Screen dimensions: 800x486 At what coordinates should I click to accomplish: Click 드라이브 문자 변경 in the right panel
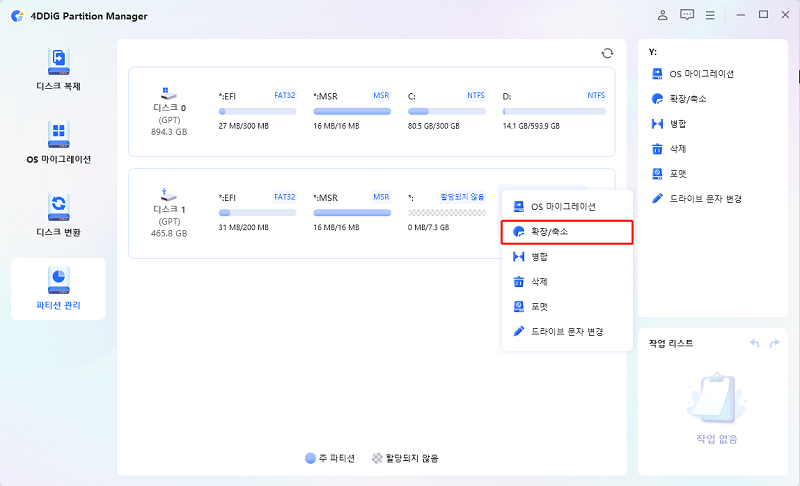(696, 198)
